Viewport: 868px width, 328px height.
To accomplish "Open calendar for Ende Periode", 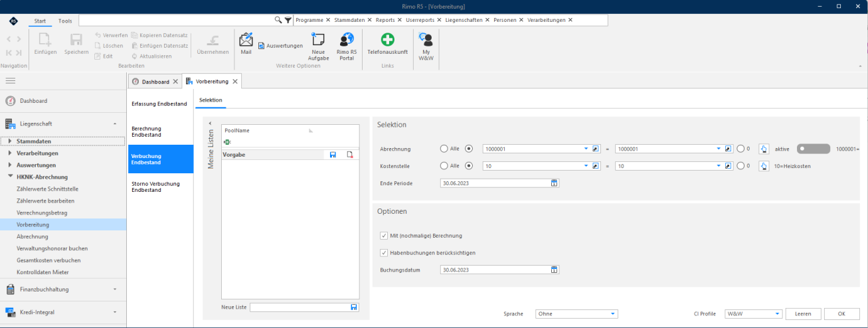I will click(554, 183).
